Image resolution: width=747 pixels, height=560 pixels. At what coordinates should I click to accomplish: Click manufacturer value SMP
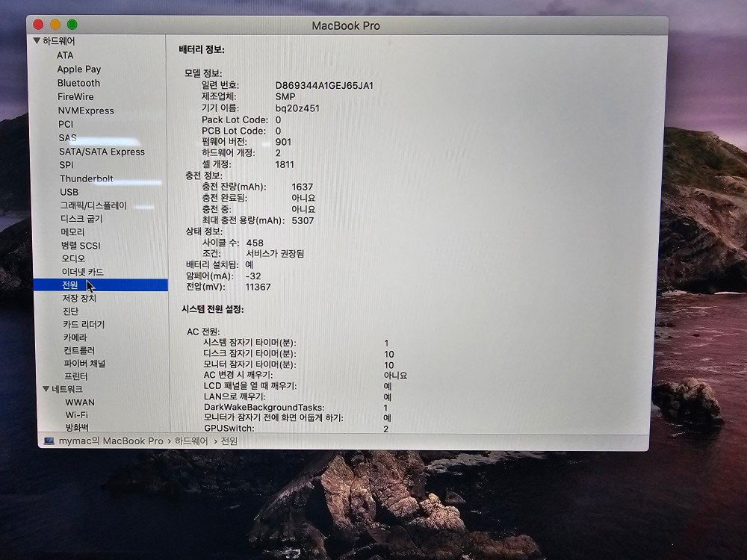(285, 96)
